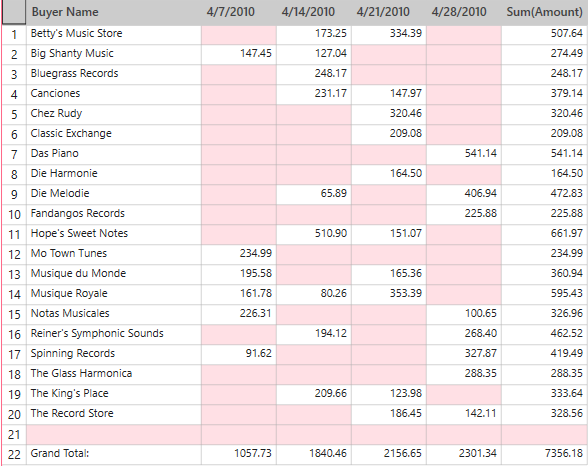The image size is (588, 466).
Task: Select row header number 12
Action: point(14,255)
